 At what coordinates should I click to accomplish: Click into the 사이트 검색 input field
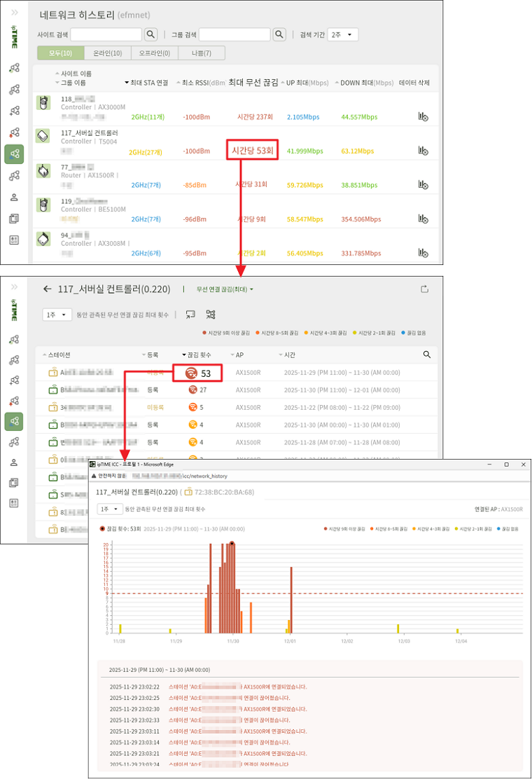click(106, 34)
